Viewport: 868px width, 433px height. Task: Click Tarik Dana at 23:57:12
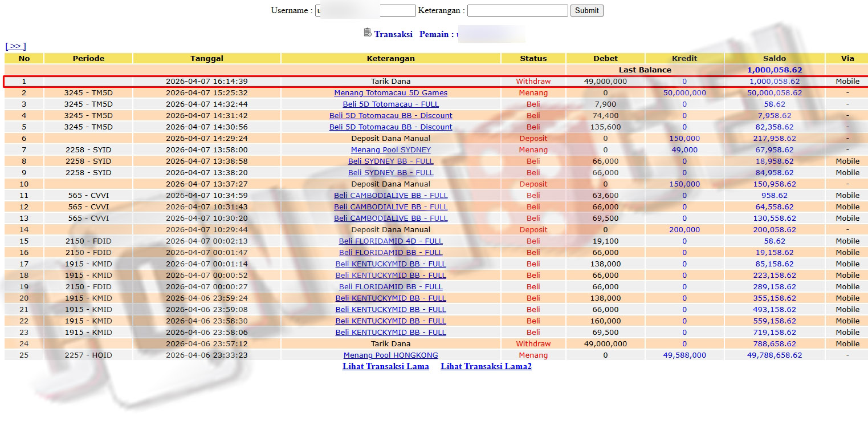point(391,344)
